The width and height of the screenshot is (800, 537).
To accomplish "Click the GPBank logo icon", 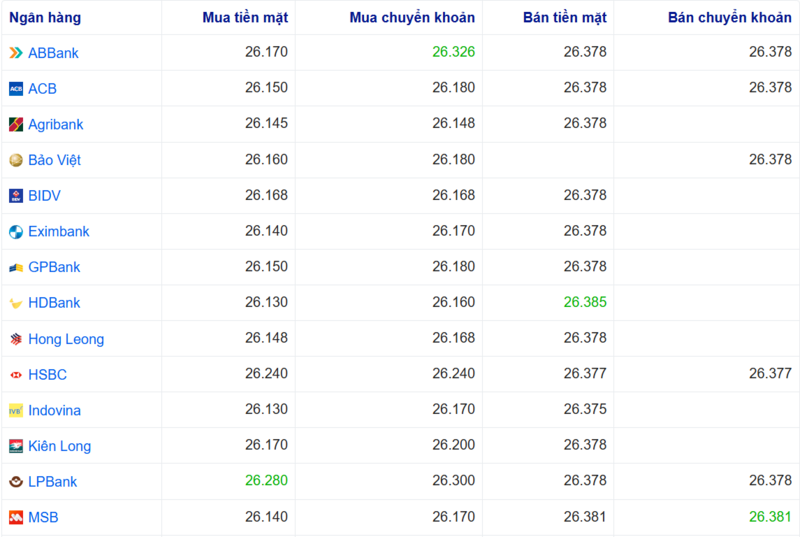I will pyautogui.click(x=16, y=267).
